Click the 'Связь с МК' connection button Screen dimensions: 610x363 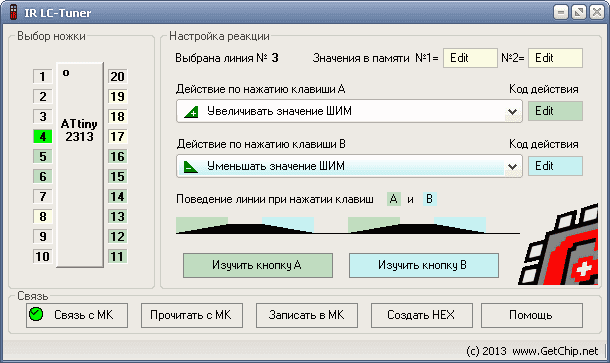click(77, 315)
